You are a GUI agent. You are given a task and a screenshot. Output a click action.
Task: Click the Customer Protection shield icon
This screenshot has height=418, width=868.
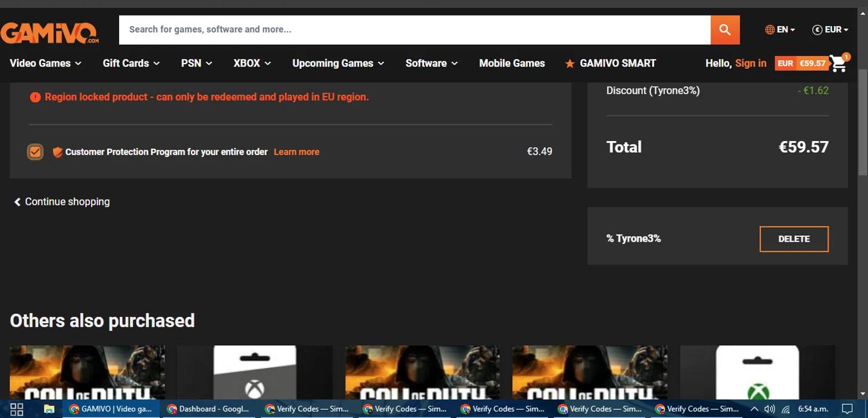pos(57,152)
